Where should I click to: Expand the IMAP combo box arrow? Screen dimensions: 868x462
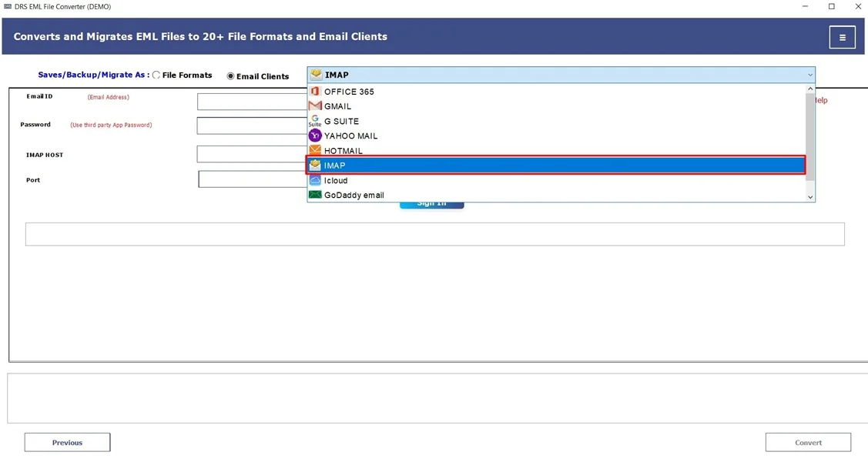tap(810, 75)
